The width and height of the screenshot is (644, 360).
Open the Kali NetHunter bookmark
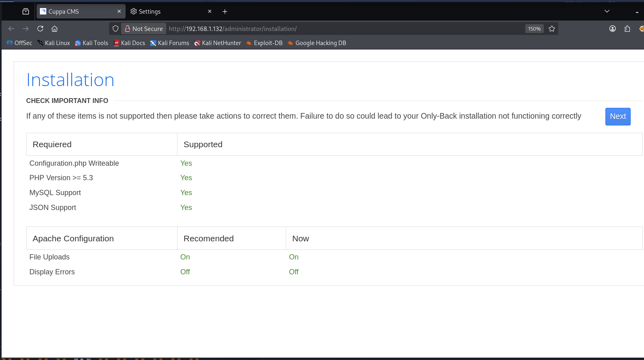click(217, 43)
